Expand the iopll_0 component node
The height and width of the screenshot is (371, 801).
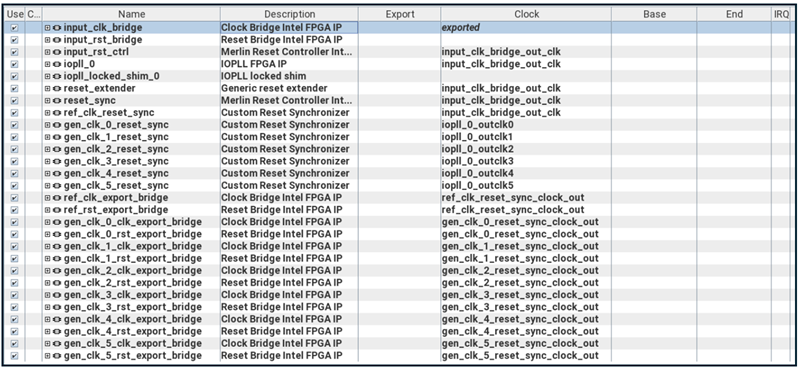point(48,64)
